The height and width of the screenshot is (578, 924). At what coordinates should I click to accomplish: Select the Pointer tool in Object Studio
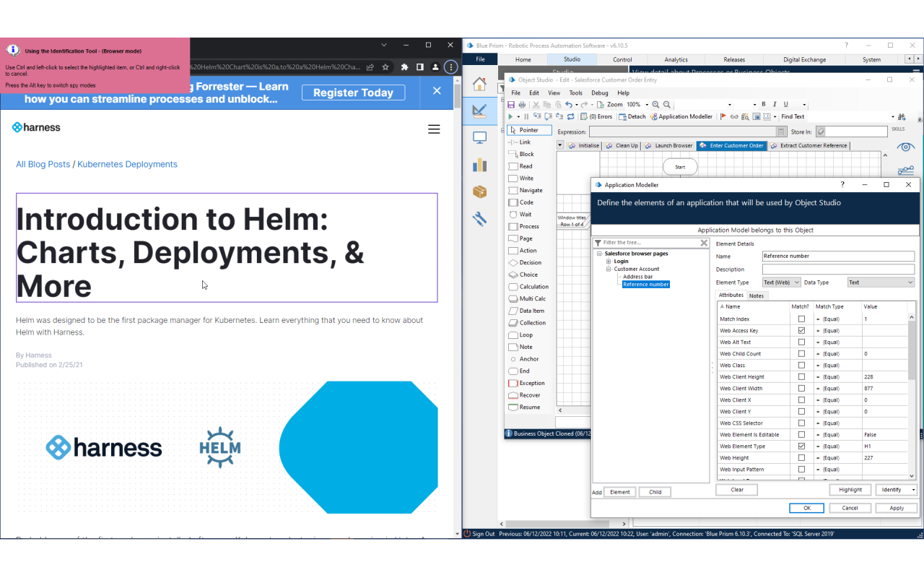(x=529, y=129)
